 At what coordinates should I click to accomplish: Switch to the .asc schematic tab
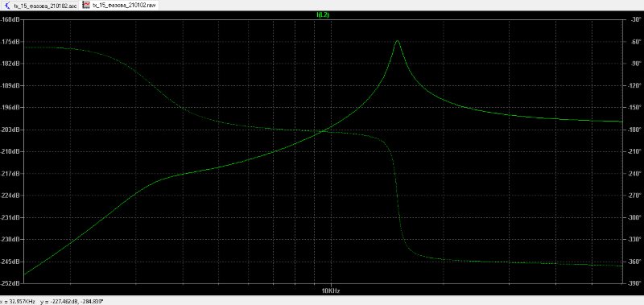[x=40, y=6]
